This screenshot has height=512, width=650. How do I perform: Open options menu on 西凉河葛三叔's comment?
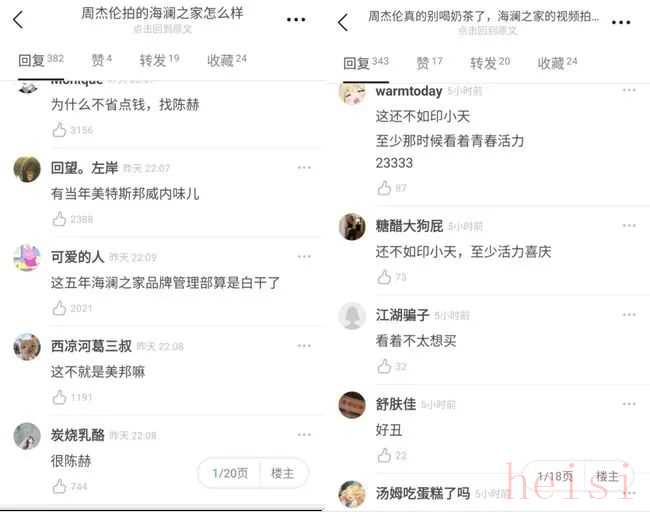[304, 346]
